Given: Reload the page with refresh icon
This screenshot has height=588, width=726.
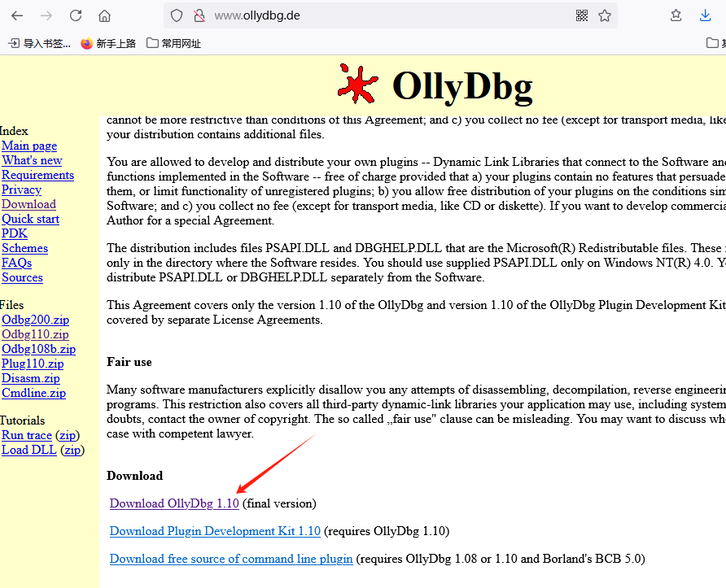Looking at the screenshot, I should (76, 15).
